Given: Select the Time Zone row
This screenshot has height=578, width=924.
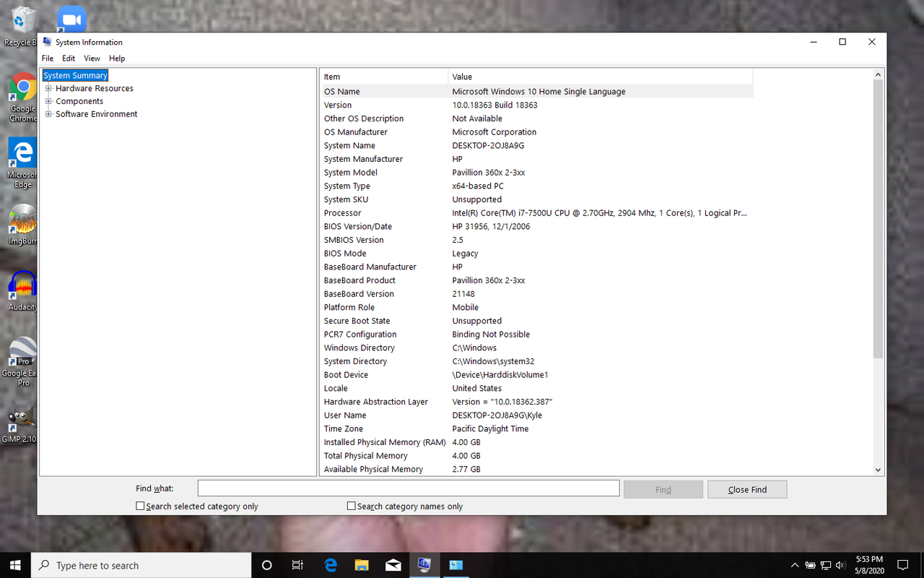Looking at the screenshot, I should 537,428.
